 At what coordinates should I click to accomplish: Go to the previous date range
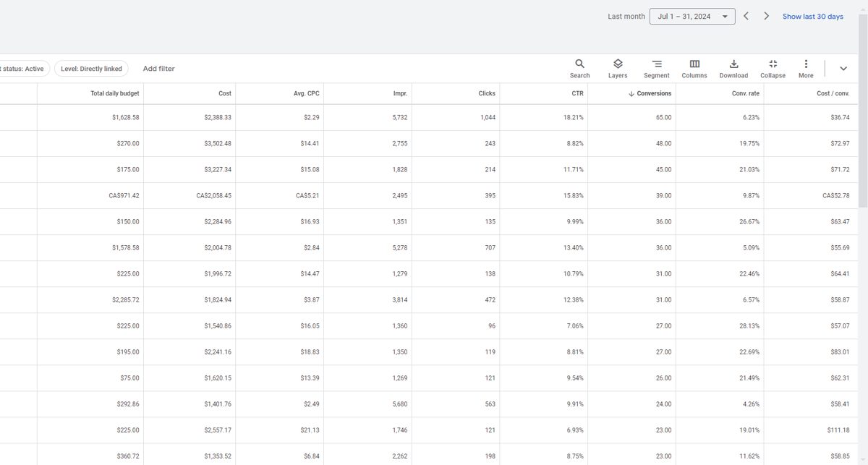(x=746, y=16)
